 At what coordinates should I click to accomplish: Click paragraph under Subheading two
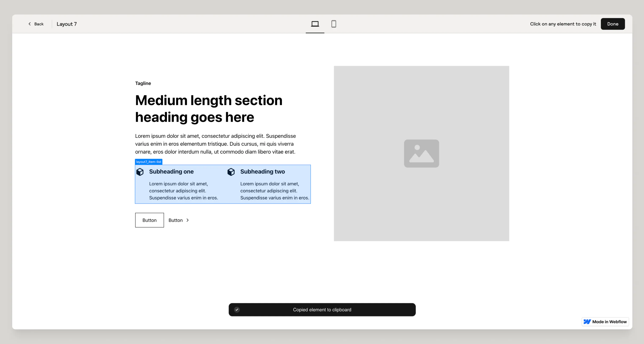275,191
